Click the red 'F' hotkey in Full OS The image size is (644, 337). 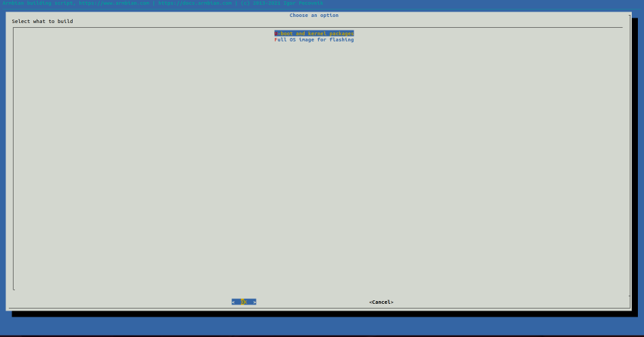(x=276, y=40)
